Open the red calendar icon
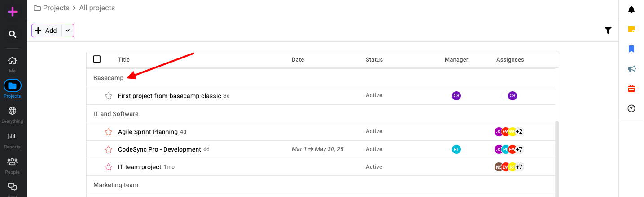This screenshot has height=197, width=644. 631,89
